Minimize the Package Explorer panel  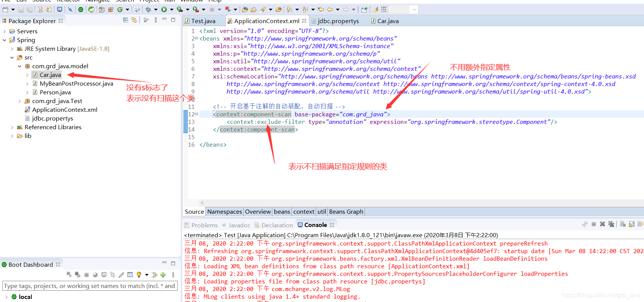[x=164, y=19]
